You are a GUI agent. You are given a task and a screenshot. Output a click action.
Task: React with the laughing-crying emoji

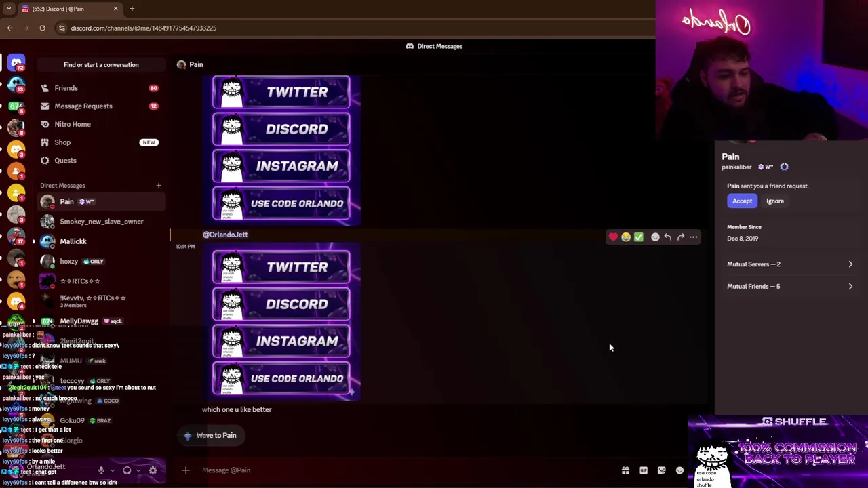tap(626, 237)
